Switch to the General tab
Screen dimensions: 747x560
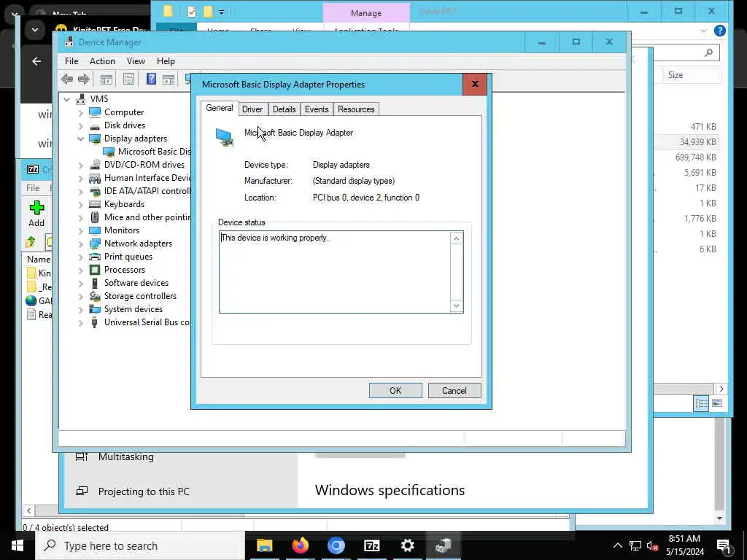219,108
